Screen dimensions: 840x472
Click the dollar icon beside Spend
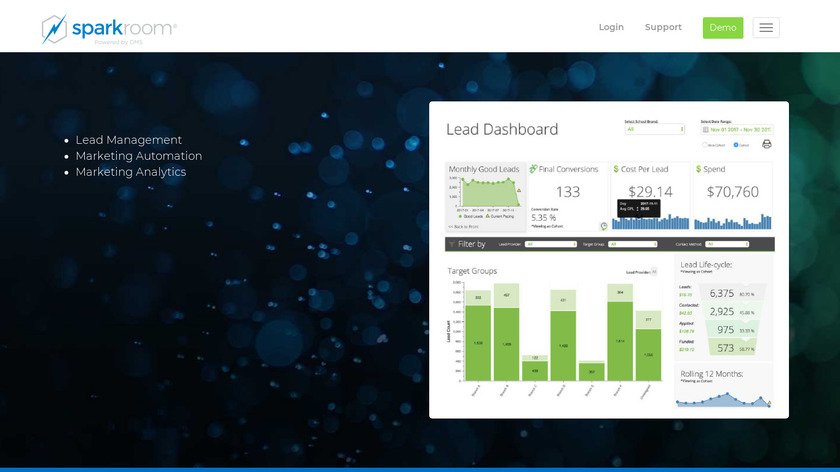[698, 169]
